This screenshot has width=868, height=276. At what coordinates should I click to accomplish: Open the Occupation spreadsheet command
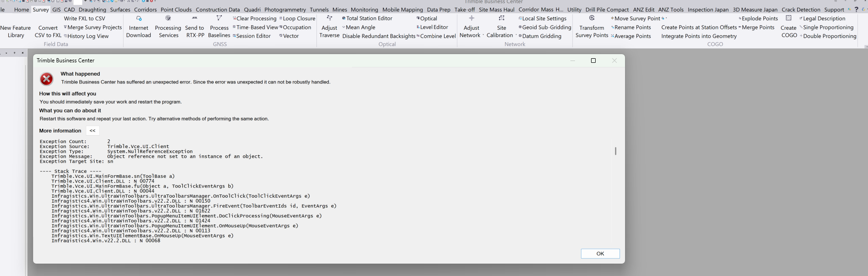tap(295, 28)
